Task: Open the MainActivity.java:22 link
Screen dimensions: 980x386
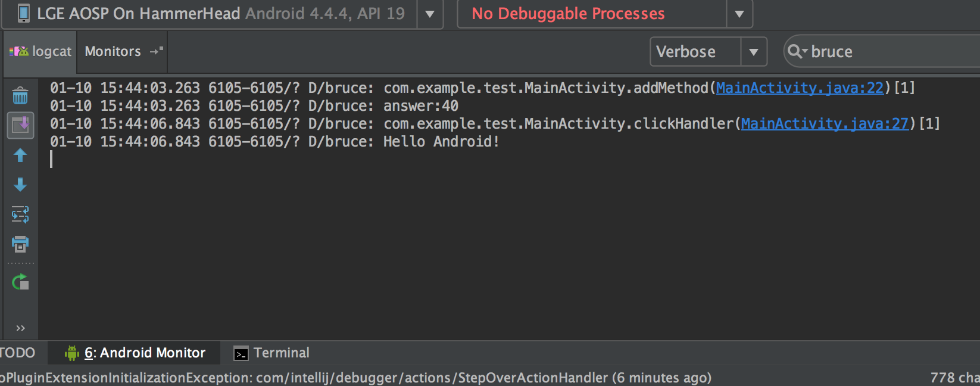Action: pyautogui.click(x=800, y=88)
